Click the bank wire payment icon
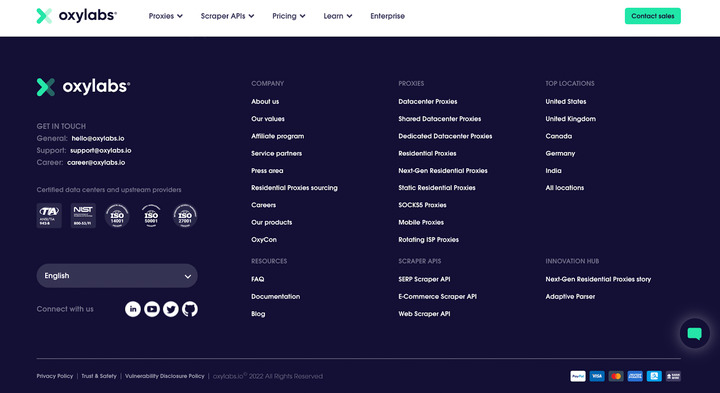 click(673, 376)
